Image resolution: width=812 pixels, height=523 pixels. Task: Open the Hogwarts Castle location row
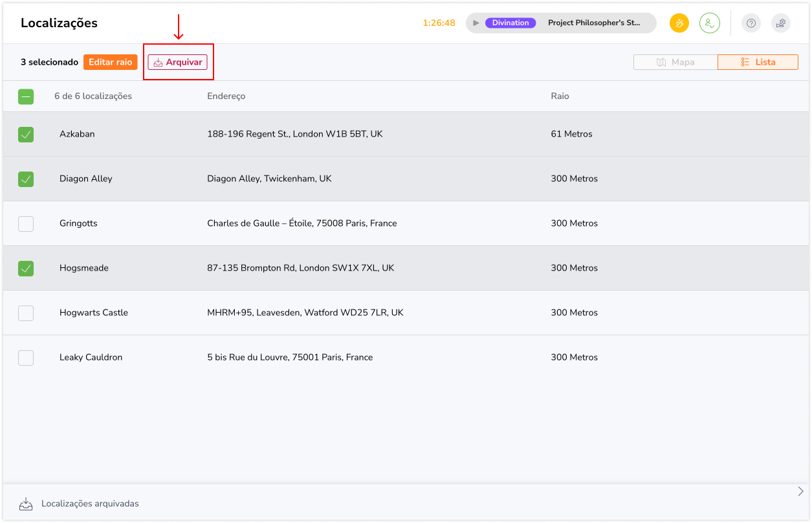click(x=94, y=313)
